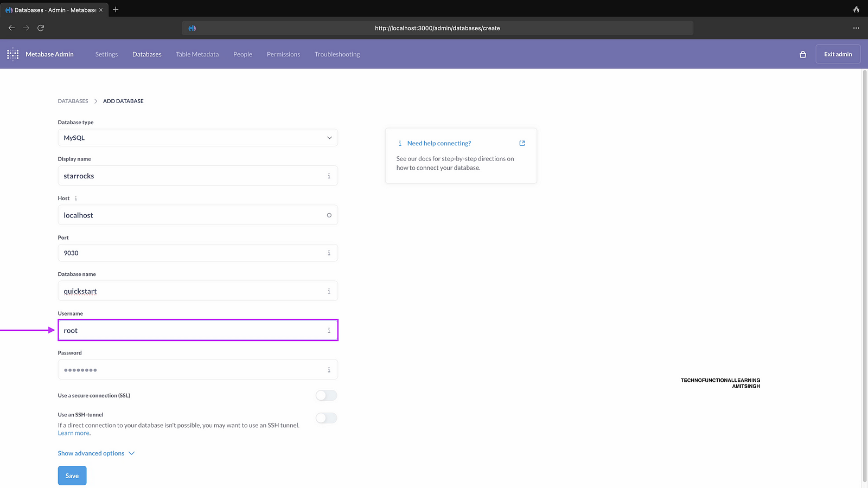Click info icon in Password field

329,370
